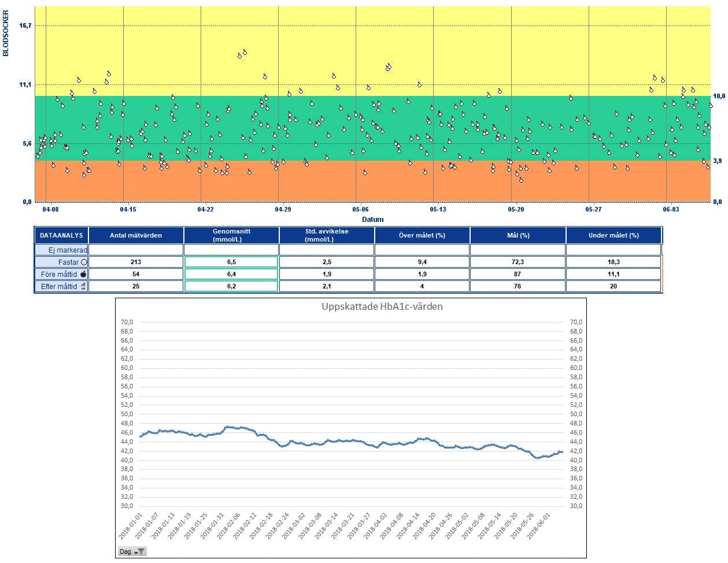This screenshot has height=563, width=728.
Task: Click the after-meal icon beside Efter måltid
Action: [x=83, y=287]
